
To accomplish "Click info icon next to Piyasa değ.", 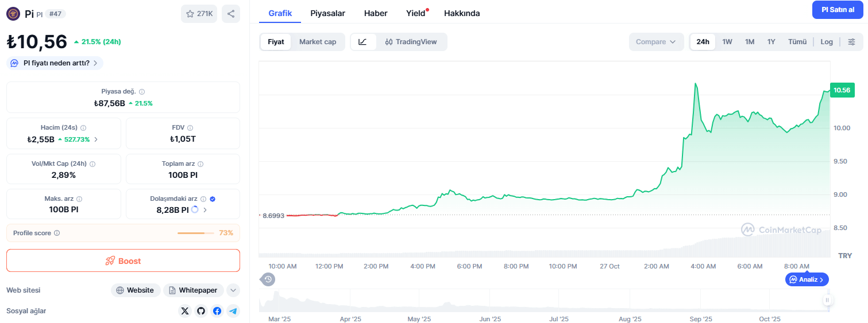I will [142, 91].
